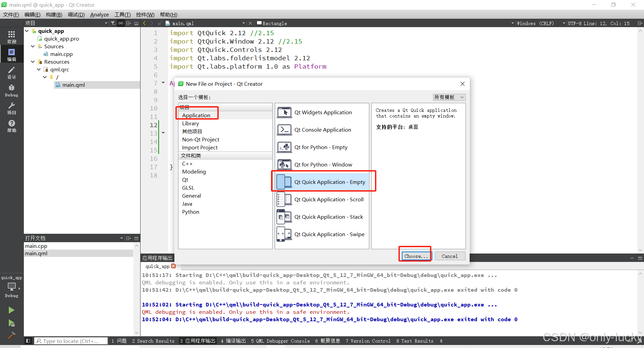
Task: Select the Library category
Action: point(225,123)
